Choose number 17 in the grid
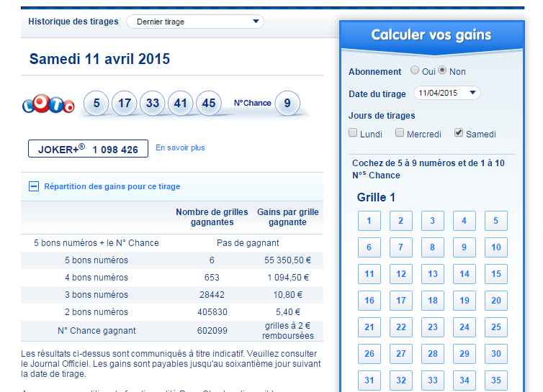This screenshot has height=392, width=543. [401, 301]
